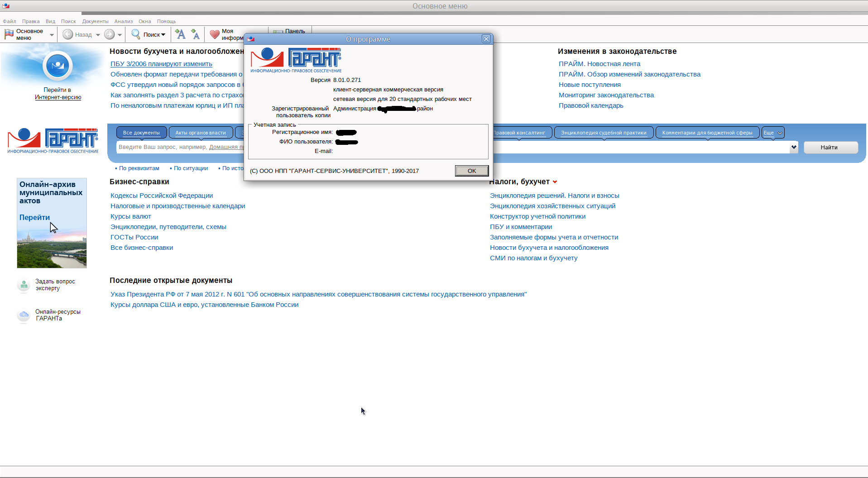Open search По ситуации

pyautogui.click(x=191, y=168)
